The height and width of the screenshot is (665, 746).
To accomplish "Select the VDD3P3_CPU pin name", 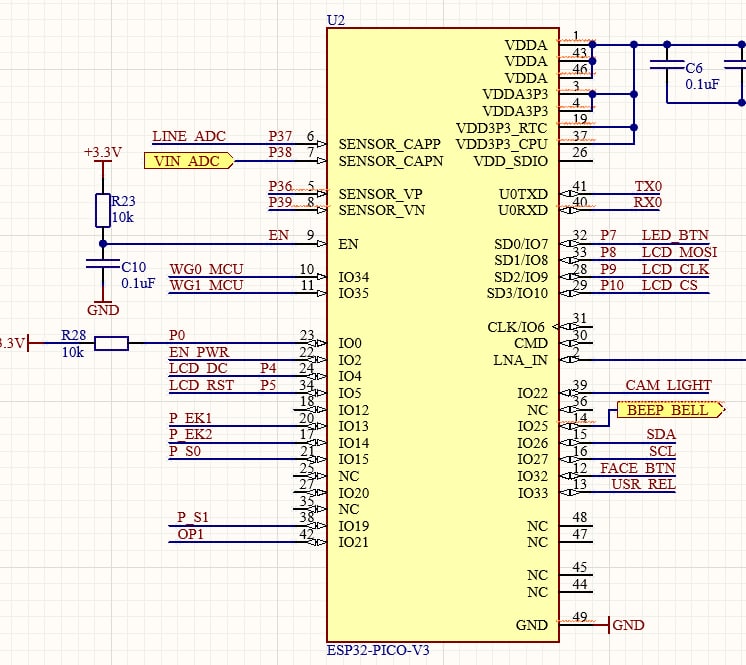I will click(501, 144).
